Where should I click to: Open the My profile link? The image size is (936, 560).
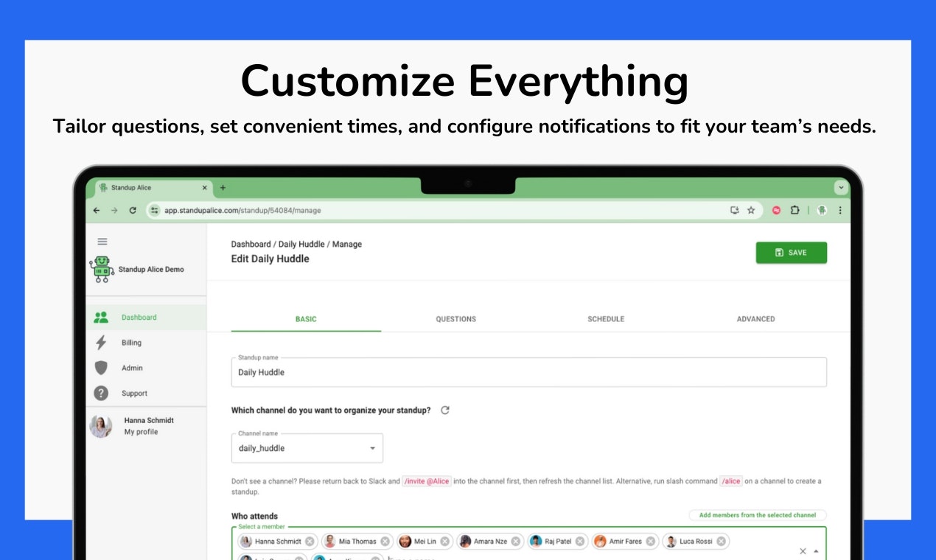click(141, 432)
